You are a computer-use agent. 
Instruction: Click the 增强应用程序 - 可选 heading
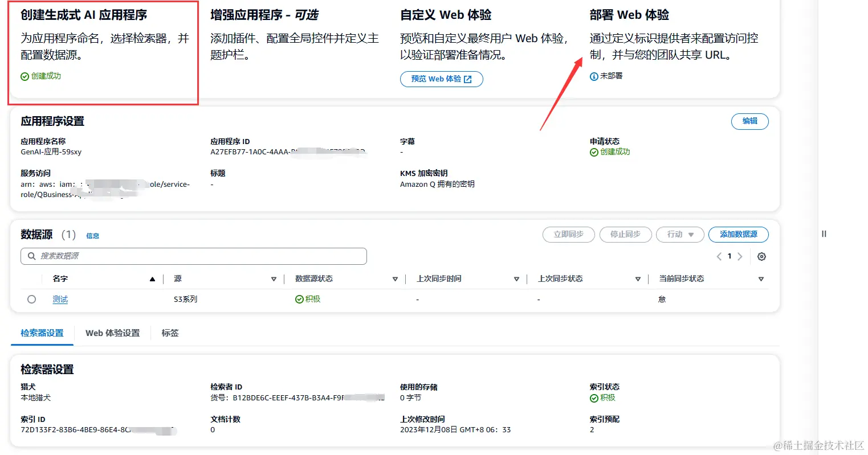point(264,15)
